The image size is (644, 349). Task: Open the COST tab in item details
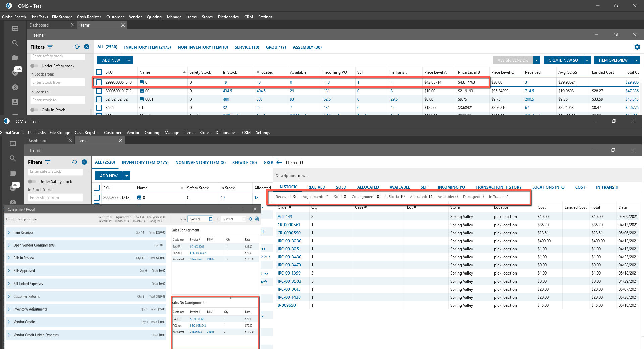click(580, 187)
